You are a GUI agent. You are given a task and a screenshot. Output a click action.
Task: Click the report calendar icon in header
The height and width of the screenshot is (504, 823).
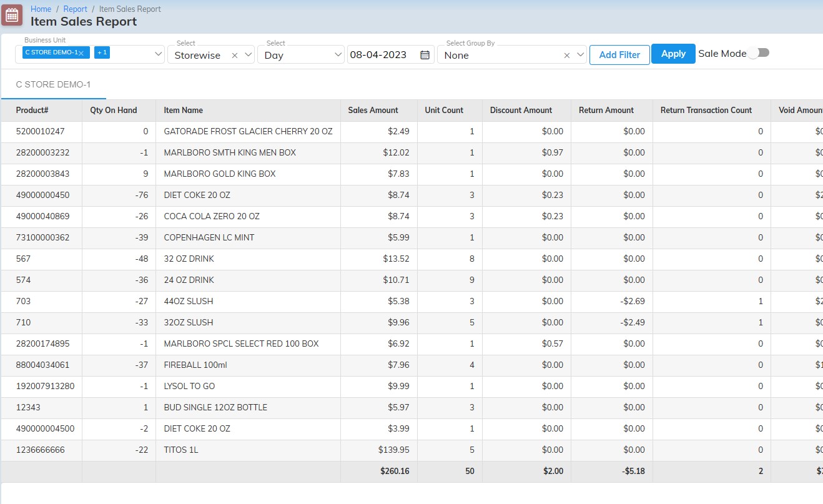pos(12,14)
